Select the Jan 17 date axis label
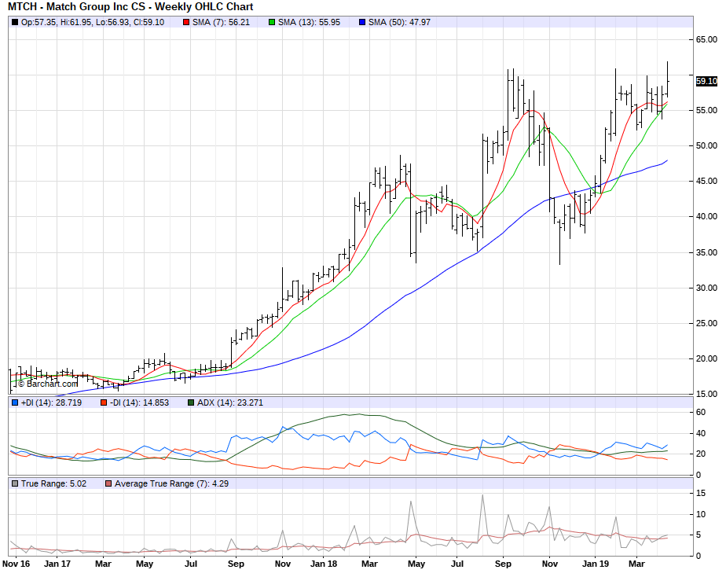Screen dimensions: 726x588 coord(57,564)
